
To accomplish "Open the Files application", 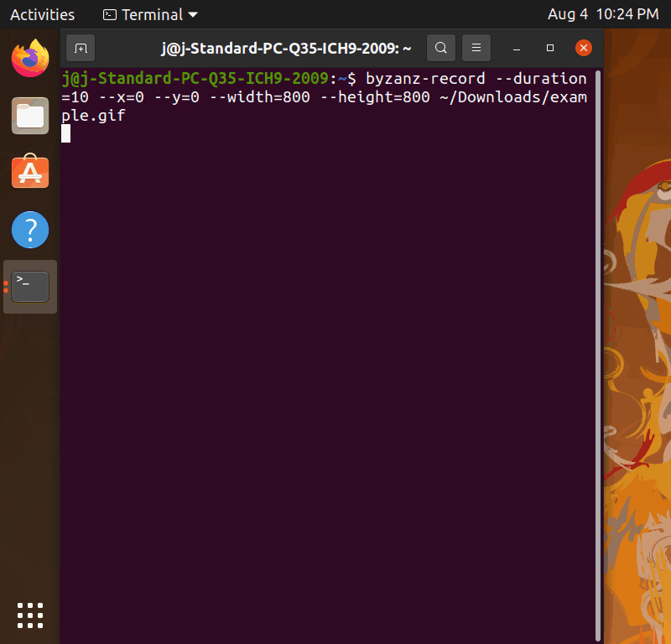I will 29,116.
